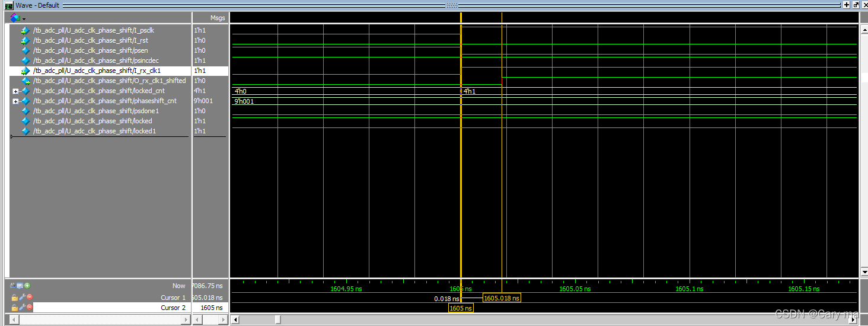
Task: Click the 1605.1 ns timeline label
Action: coord(690,289)
